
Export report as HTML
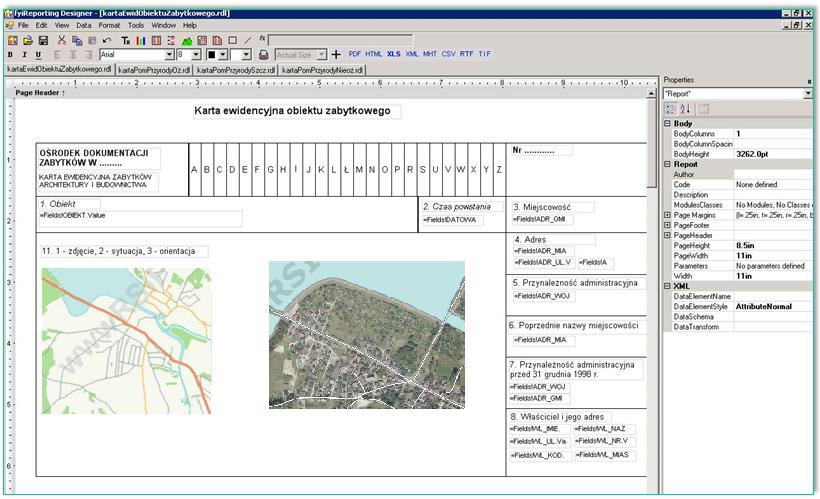pos(373,54)
